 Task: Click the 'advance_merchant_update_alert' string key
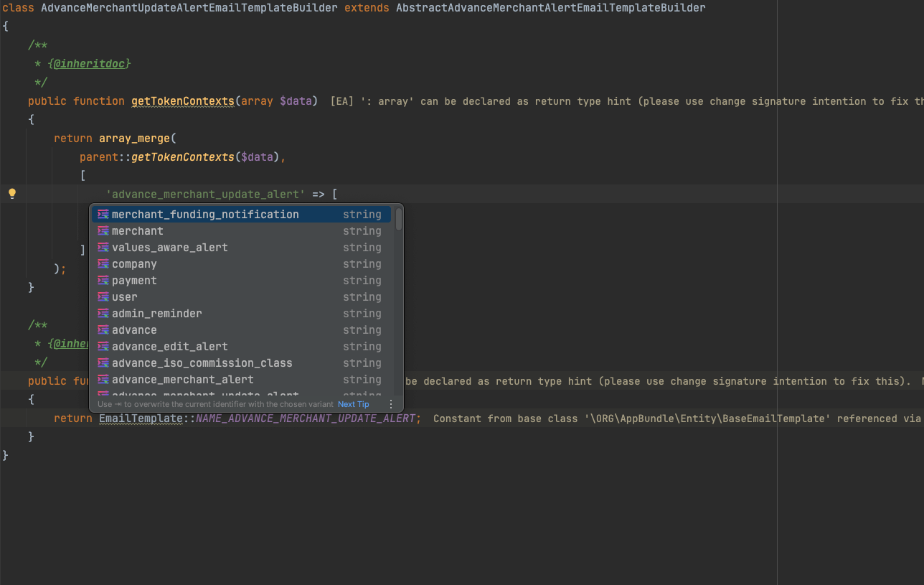pyautogui.click(x=206, y=195)
